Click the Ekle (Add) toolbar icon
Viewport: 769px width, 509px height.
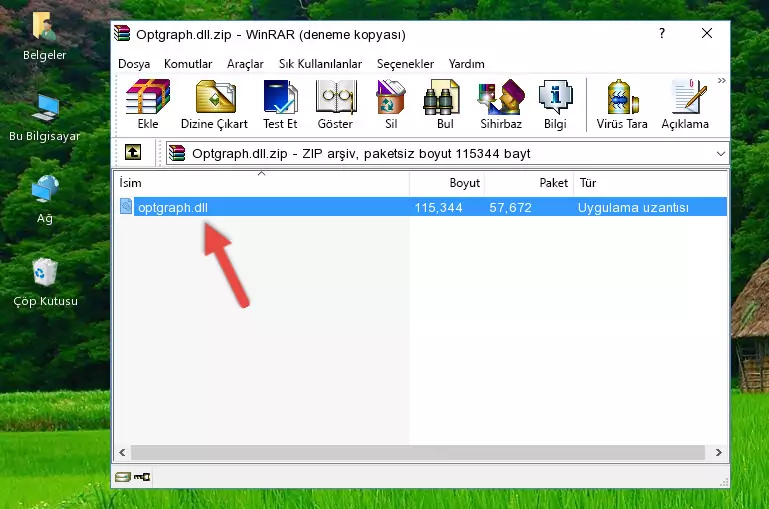tap(148, 104)
